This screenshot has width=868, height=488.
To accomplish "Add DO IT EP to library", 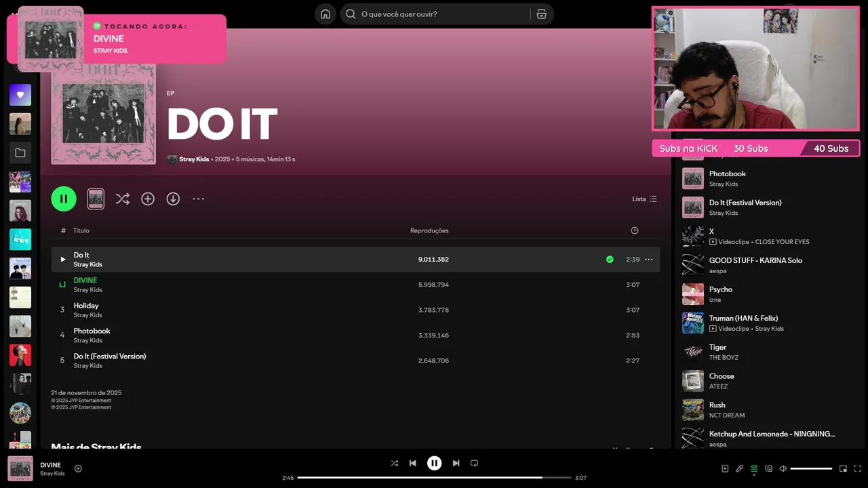I will pyautogui.click(x=148, y=199).
